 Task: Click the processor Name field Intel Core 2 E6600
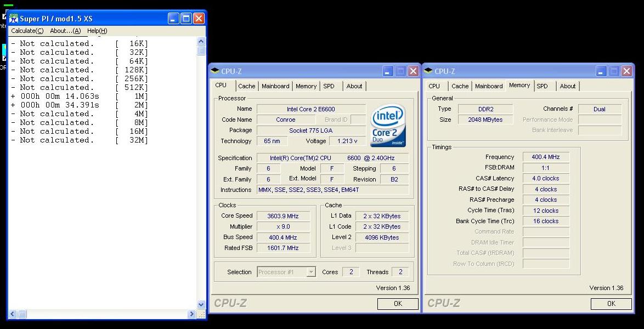click(311, 109)
